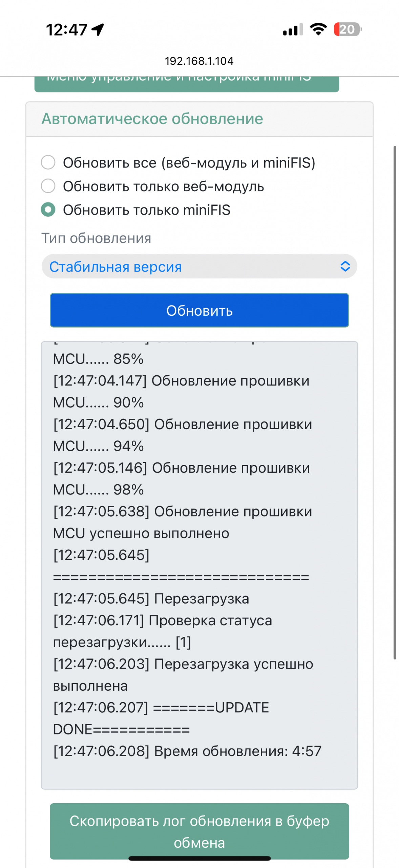Click "Скопировать лог обновления в буфер обмена" button
The image size is (399, 868).
(x=199, y=831)
